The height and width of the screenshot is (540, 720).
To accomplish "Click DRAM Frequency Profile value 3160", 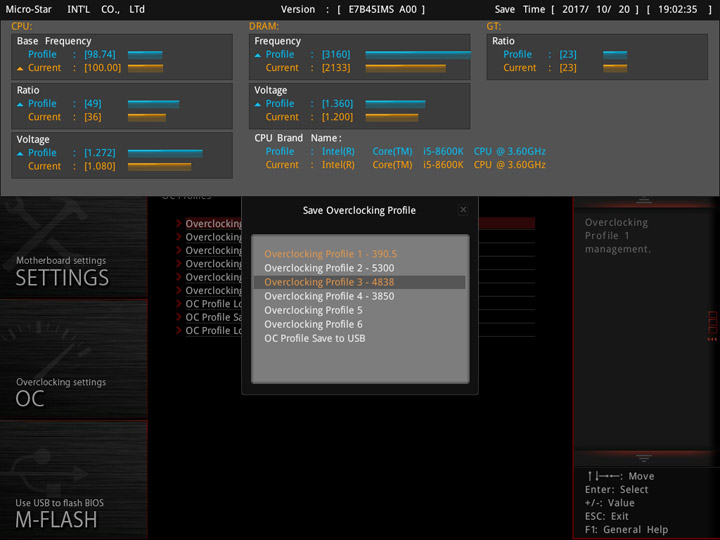I will tap(336, 54).
